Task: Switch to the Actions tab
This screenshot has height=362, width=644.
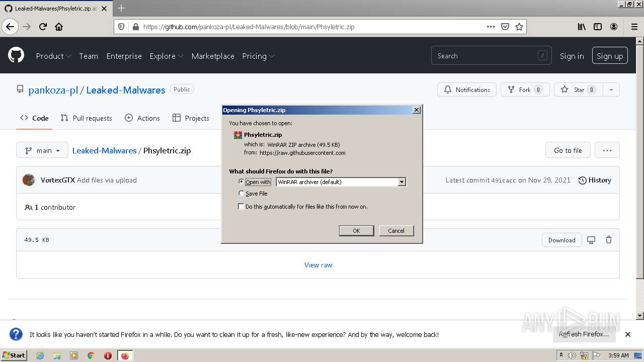Action: point(142,118)
